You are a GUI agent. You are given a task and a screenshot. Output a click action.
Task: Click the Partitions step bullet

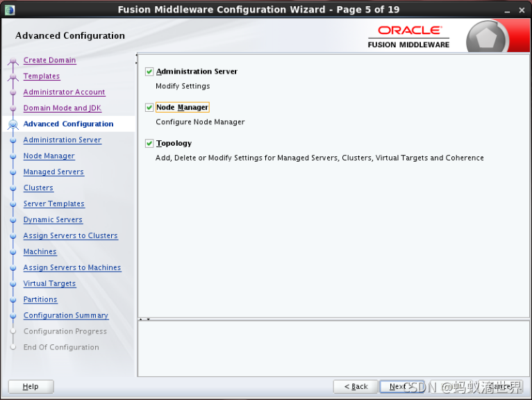point(13,299)
